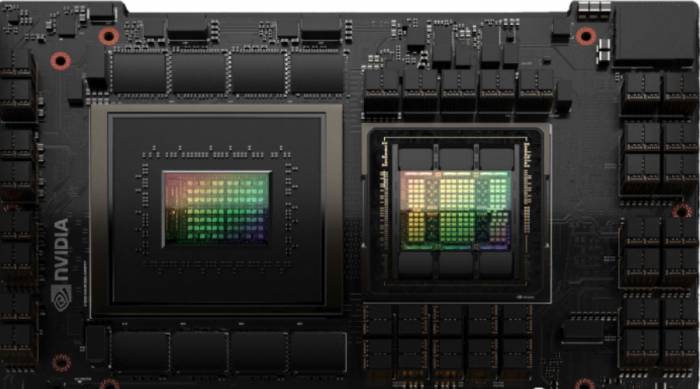This screenshot has width=700, height=389.
Task: Click the first power inductor above the GPU package
Action: tap(382, 91)
